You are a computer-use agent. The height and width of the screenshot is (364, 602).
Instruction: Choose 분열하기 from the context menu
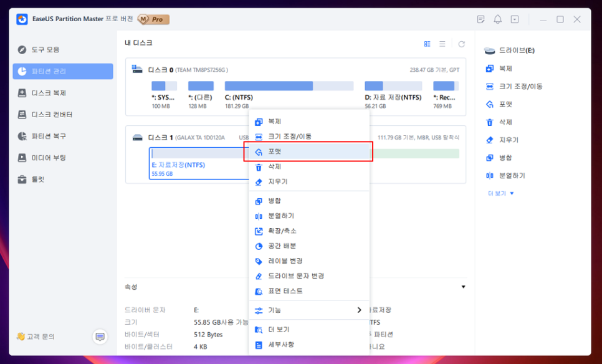pos(309,216)
